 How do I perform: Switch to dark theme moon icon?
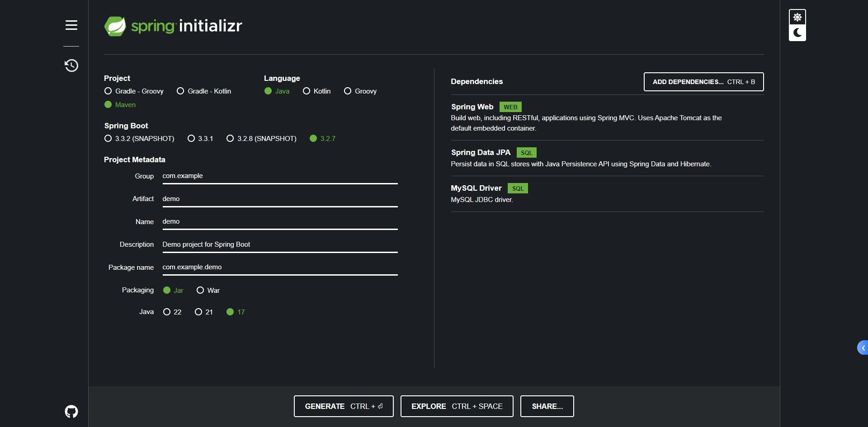797,33
